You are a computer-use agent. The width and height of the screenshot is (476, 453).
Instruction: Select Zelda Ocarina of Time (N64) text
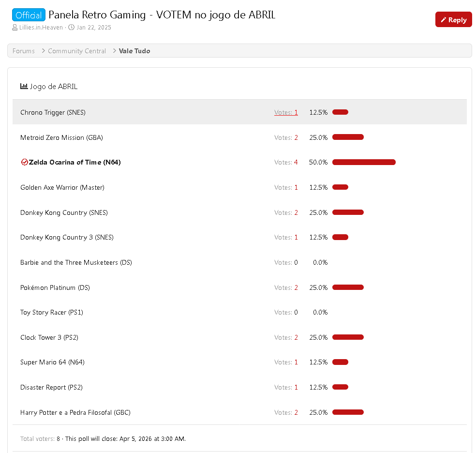click(x=74, y=163)
